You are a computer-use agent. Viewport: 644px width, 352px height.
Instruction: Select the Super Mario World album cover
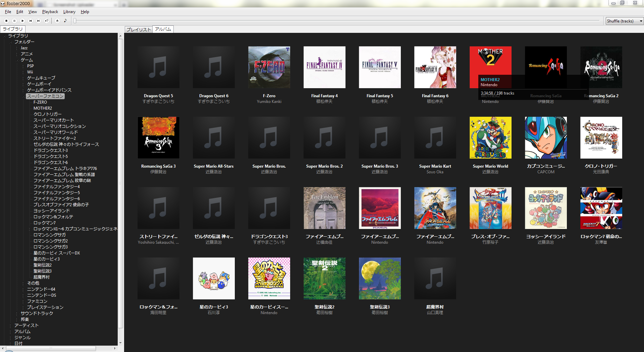(x=490, y=138)
